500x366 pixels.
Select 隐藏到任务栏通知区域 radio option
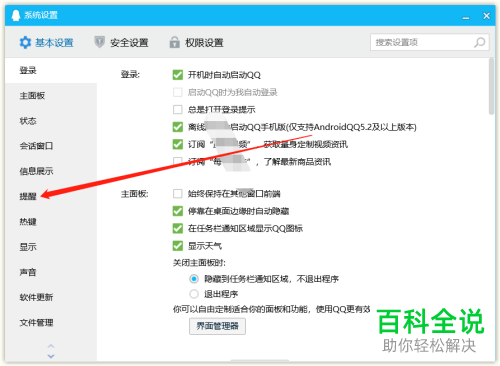pos(194,279)
